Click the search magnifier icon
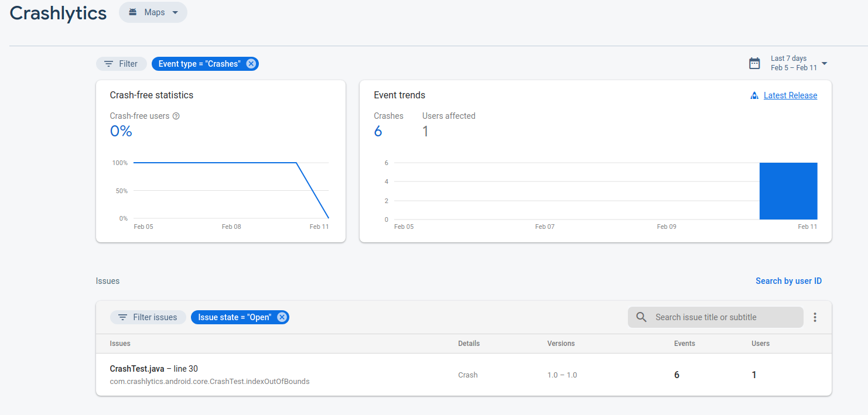868x415 pixels. point(641,317)
